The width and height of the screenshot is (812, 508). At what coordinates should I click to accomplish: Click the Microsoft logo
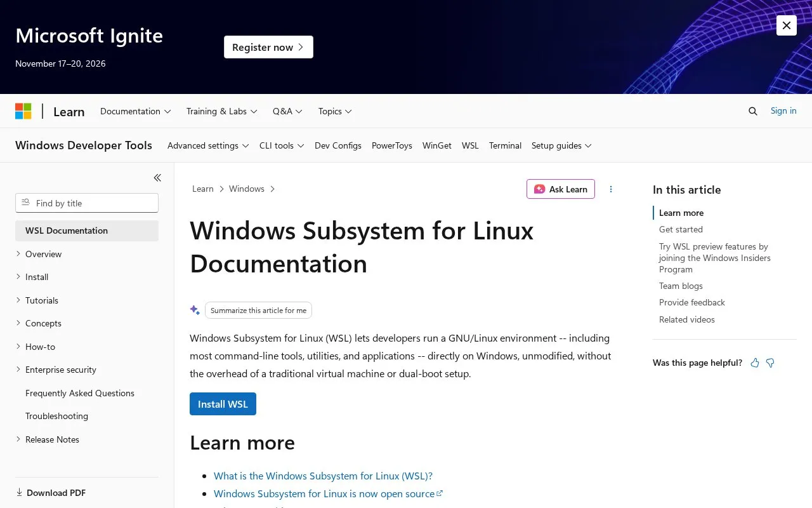pos(23,111)
